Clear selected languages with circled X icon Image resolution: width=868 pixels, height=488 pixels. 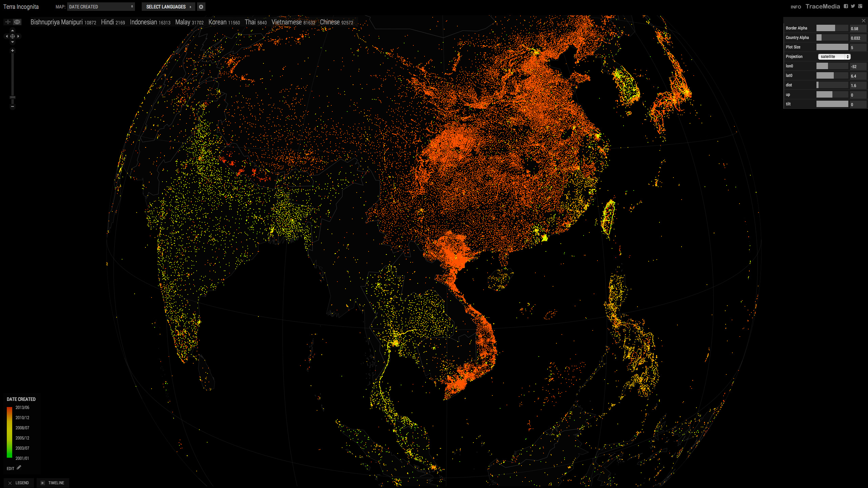201,7
